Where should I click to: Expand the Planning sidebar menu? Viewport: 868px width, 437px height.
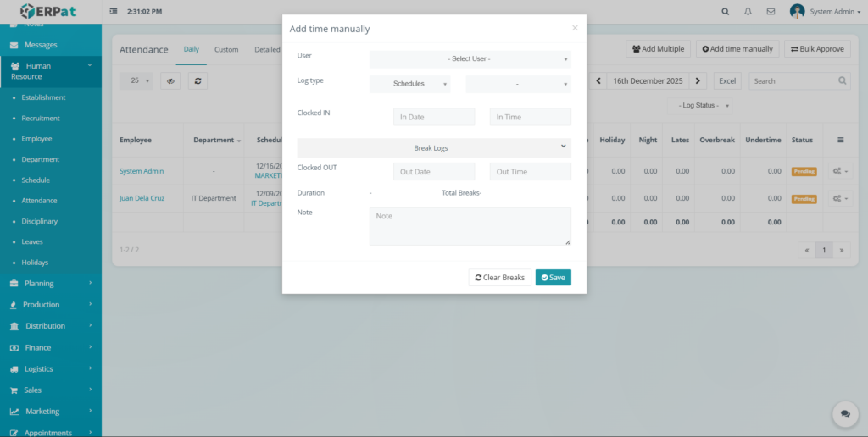tap(50, 283)
